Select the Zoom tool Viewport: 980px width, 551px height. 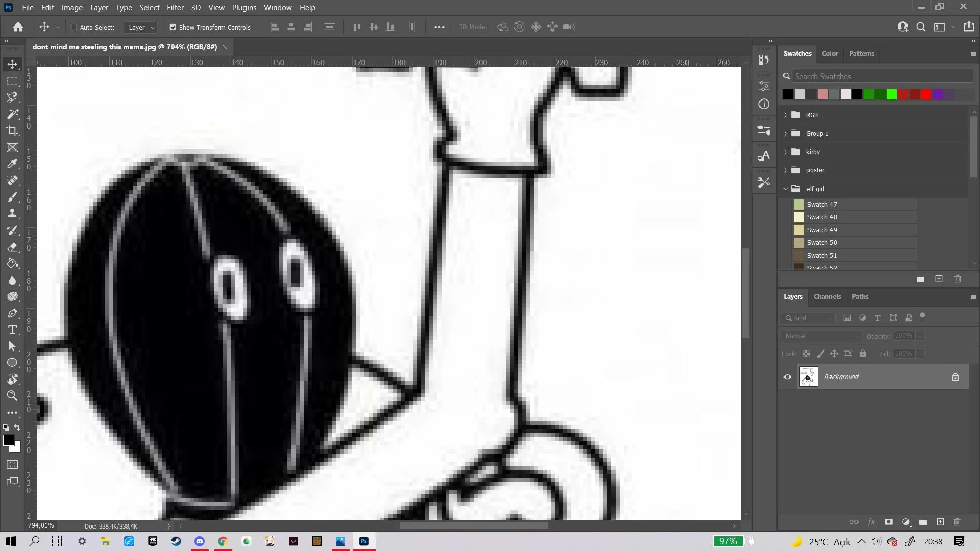[x=12, y=396]
